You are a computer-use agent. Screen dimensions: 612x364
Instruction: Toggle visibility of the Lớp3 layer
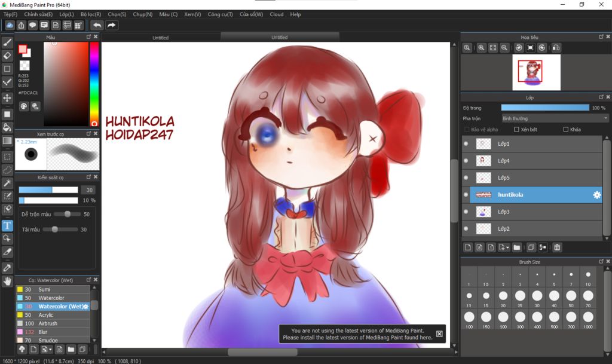coord(466,212)
